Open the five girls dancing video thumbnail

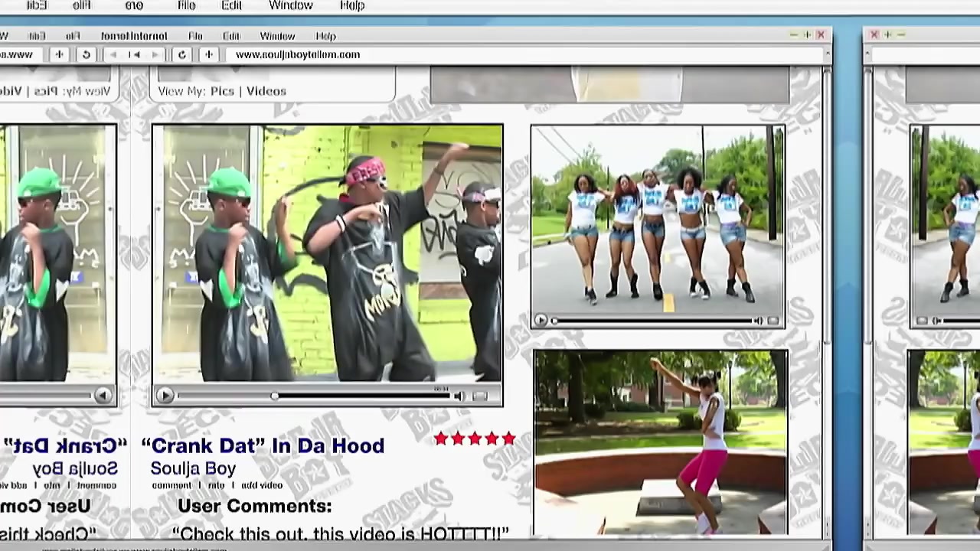click(658, 220)
